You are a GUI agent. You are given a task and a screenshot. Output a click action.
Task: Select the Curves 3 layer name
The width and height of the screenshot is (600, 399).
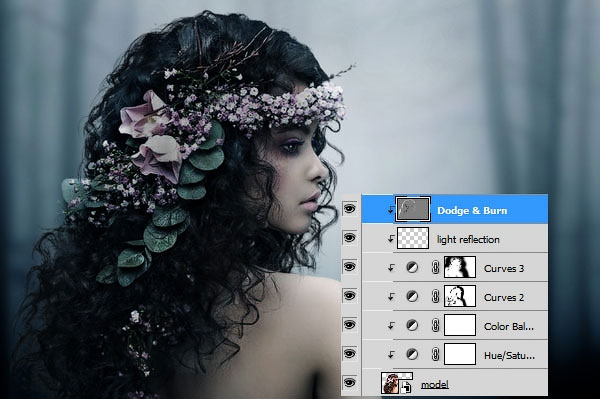[x=504, y=269]
